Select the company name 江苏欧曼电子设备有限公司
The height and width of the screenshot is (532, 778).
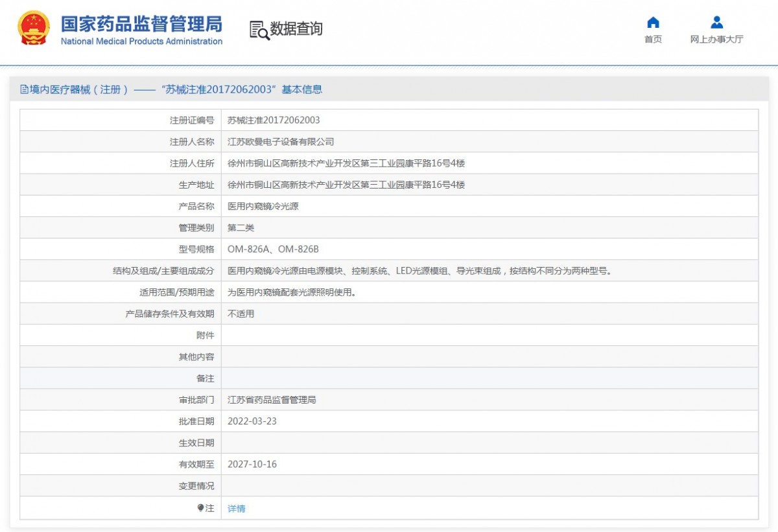point(281,141)
